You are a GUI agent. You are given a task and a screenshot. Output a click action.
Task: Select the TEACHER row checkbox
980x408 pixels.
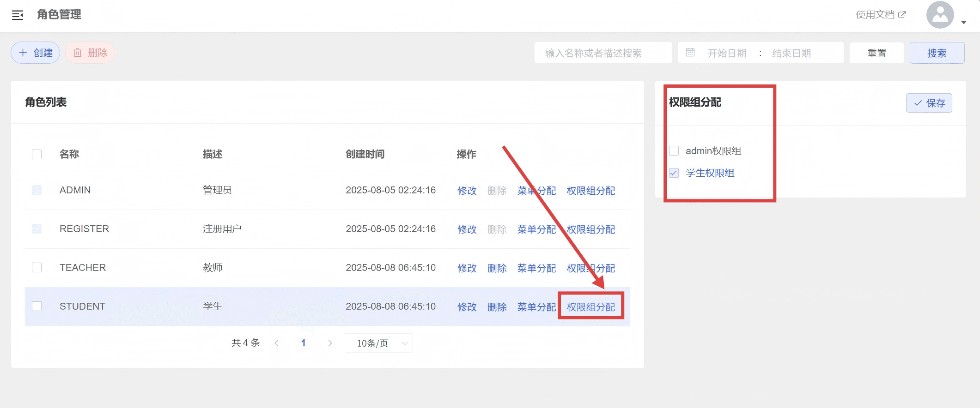37,268
